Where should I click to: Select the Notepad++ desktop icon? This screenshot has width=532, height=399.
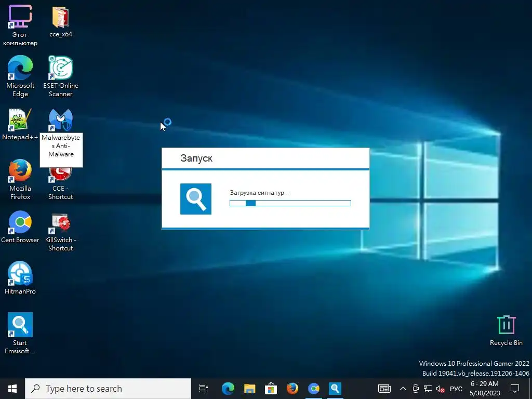20,124
